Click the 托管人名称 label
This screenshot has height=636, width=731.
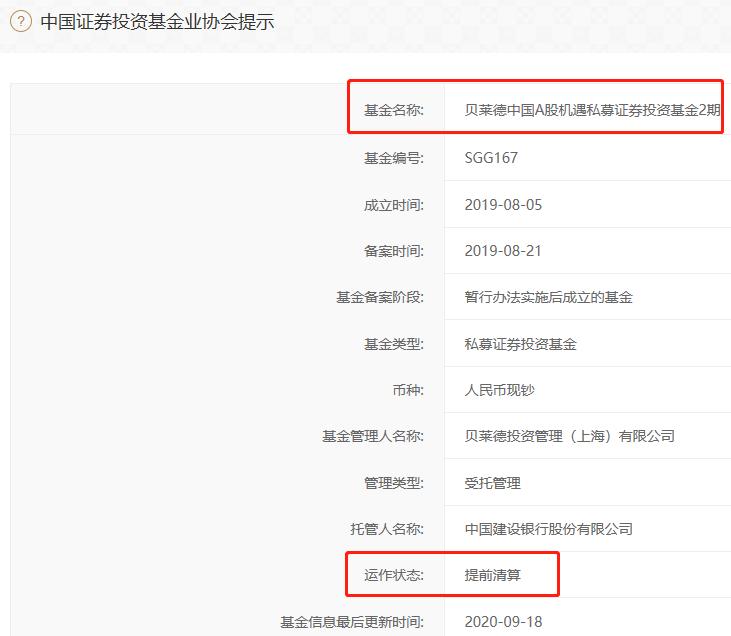point(387,529)
